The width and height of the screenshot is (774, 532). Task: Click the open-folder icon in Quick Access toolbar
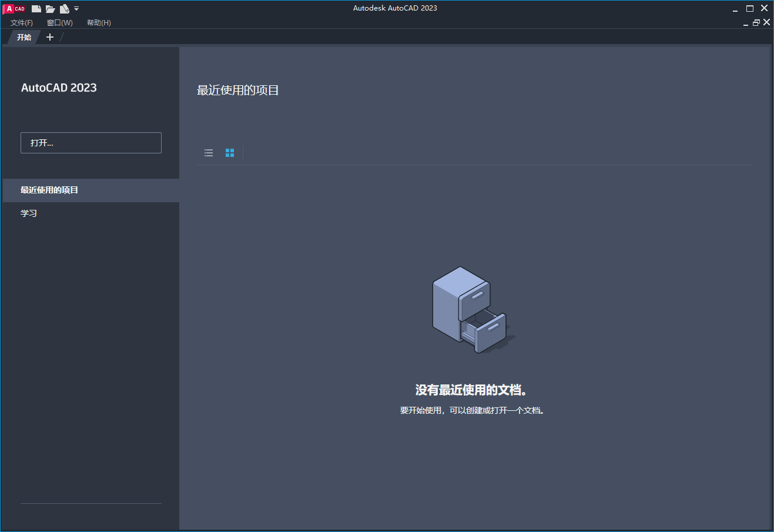point(51,9)
